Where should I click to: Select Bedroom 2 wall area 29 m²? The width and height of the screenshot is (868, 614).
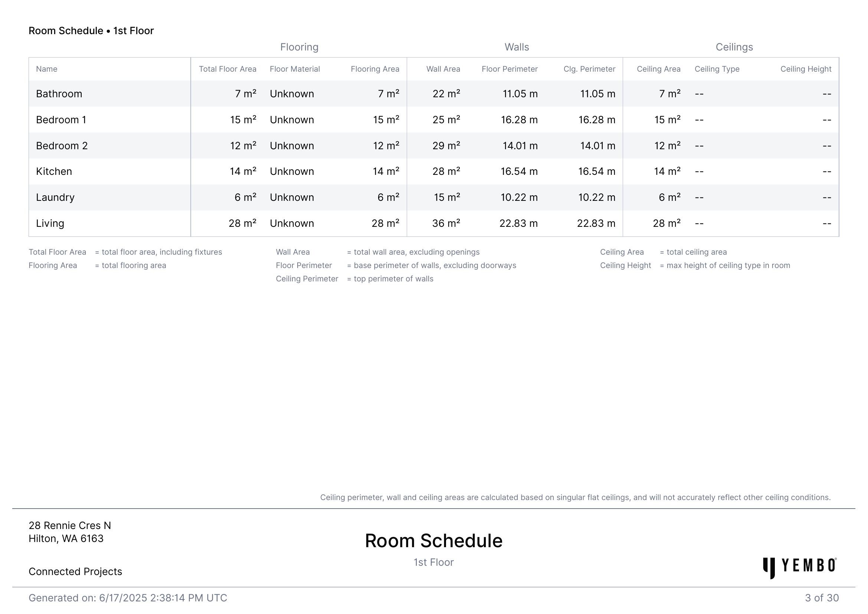446,146
